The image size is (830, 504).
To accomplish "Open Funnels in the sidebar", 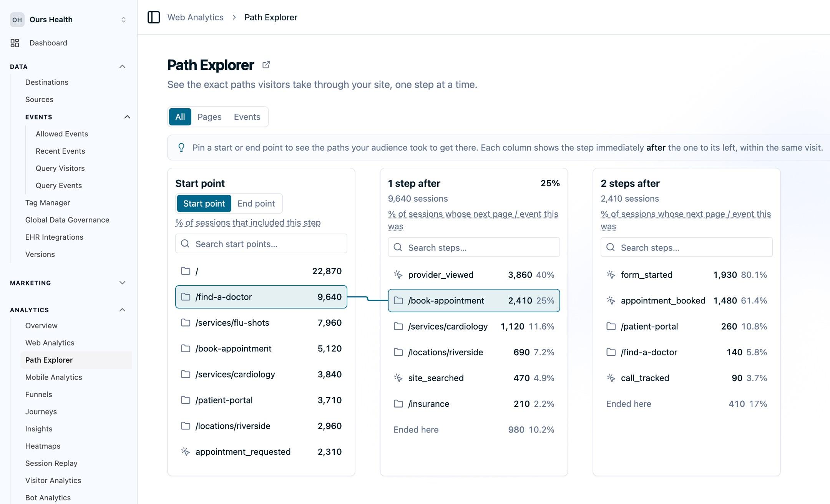I will pos(39,394).
